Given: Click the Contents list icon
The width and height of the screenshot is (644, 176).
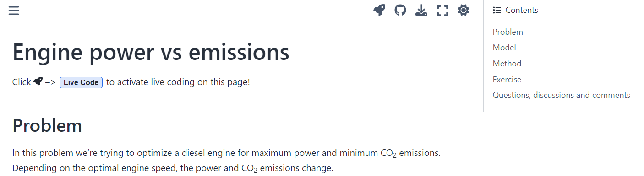Looking at the screenshot, I should 497,10.
